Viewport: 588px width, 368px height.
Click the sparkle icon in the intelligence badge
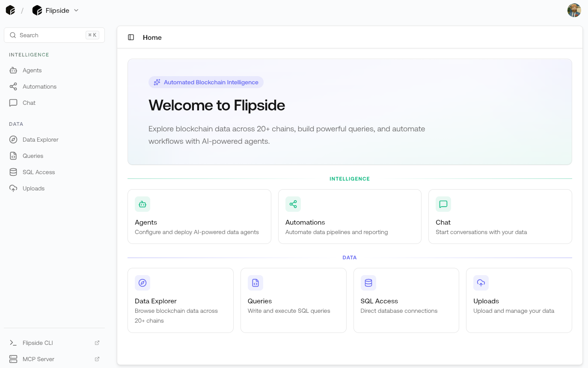pos(157,82)
